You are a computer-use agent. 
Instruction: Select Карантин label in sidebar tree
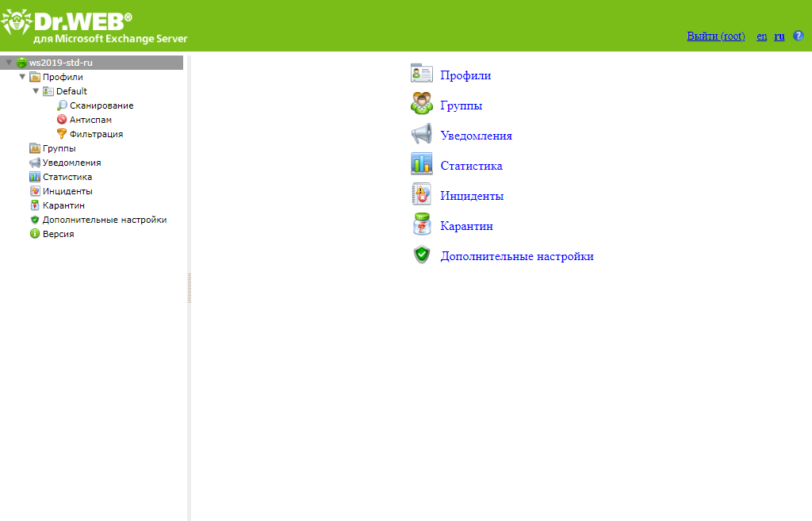tap(63, 205)
